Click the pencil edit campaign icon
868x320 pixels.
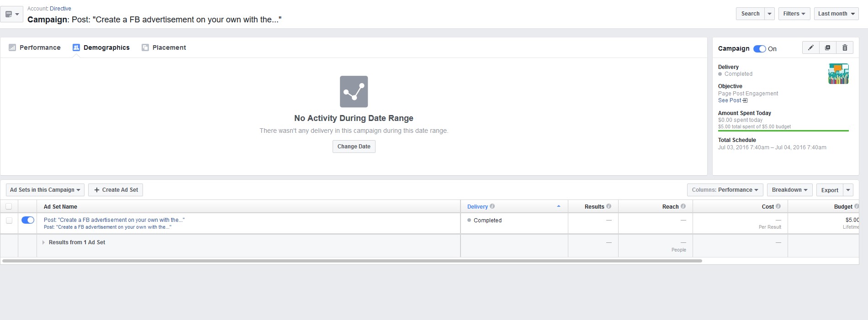tap(811, 47)
